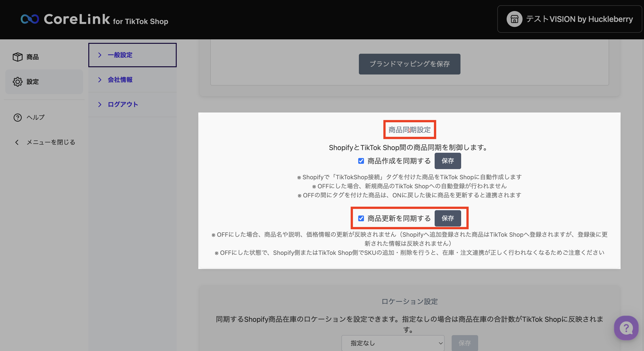Screen dimensions: 644x351
Task: Click the メニューを閉じる left arrow icon
Action: coord(17,142)
